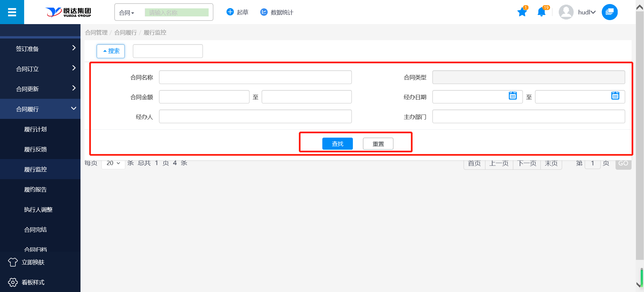Change the 20 per page dropdown
The image size is (644, 292).
click(113, 163)
